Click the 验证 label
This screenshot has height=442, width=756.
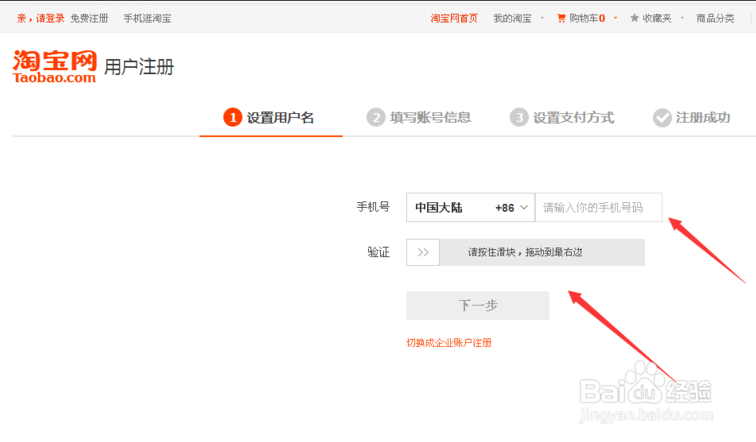click(378, 252)
